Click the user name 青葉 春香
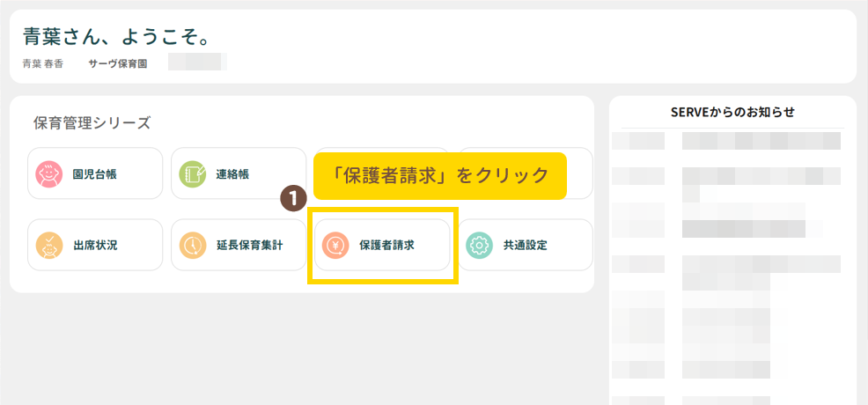This screenshot has width=868, height=405. click(43, 63)
